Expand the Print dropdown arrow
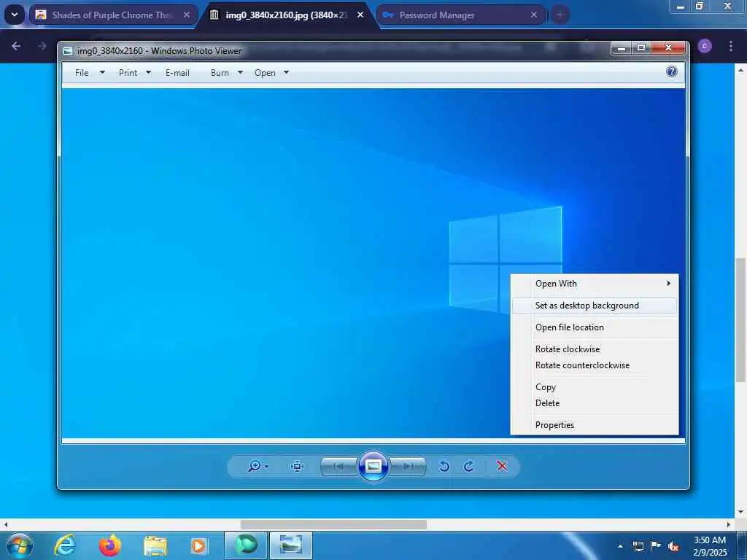Image resolution: width=747 pixels, height=560 pixels. point(148,73)
